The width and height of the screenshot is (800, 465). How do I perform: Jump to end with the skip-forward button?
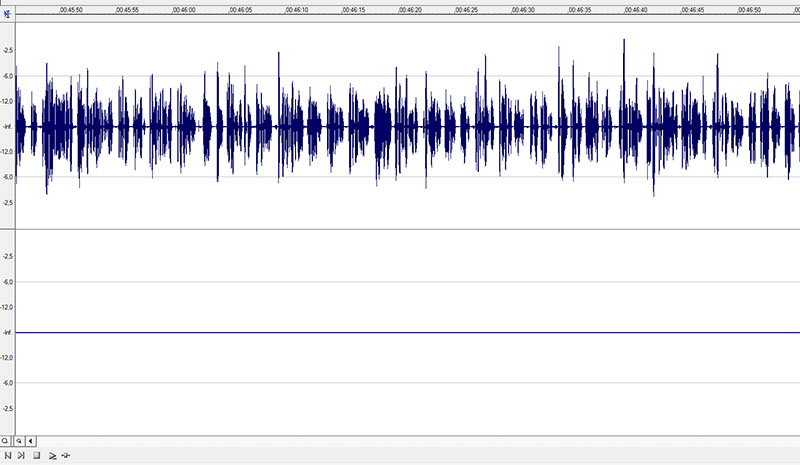[21, 456]
